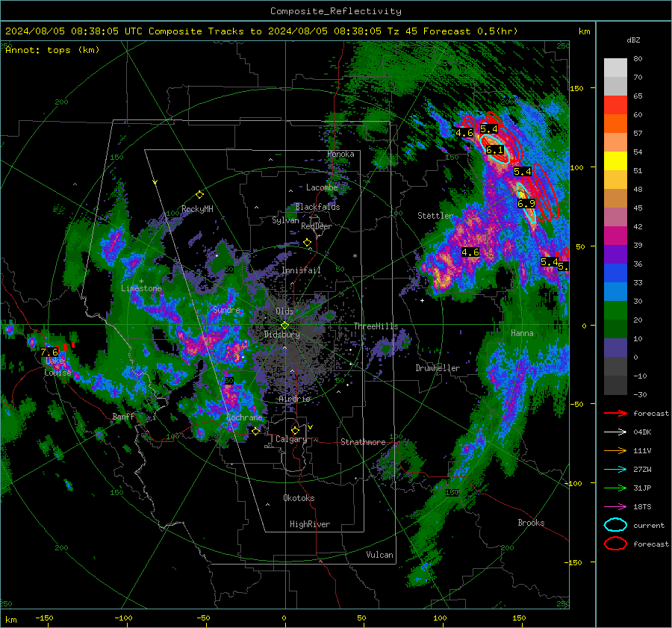Click the -50 tick on right vertical axis
Viewport: 672px width, 628px height.
click(578, 404)
